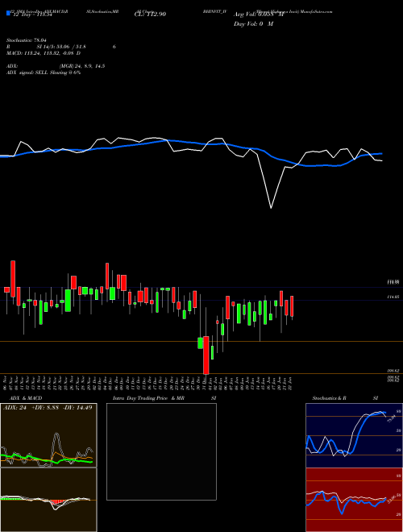Click the 109.62 price axis label
The width and height of the screenshot is (403, 532).
pyautogui.click(x=393, y=371)
